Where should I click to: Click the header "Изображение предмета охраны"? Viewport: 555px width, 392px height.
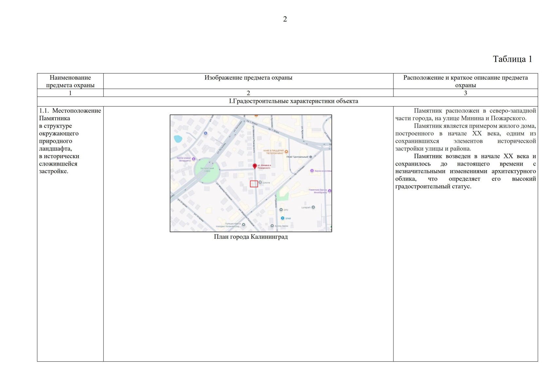[x=248, y=78]
